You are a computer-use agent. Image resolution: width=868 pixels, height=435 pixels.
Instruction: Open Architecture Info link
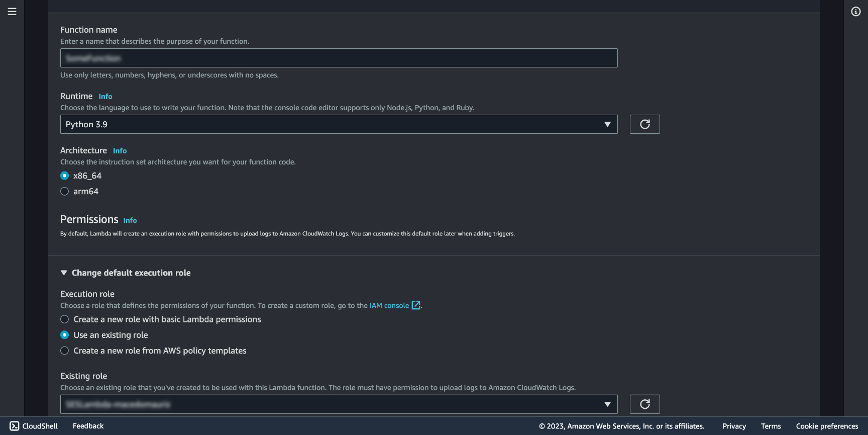coord(120,151)
